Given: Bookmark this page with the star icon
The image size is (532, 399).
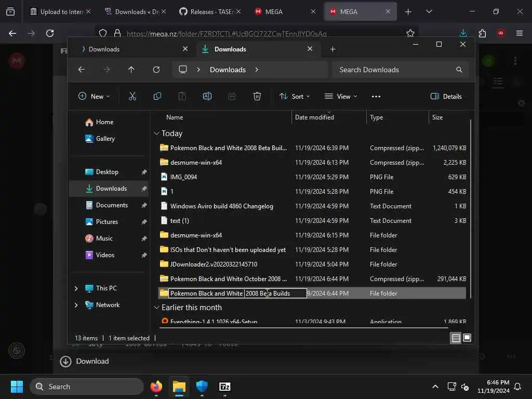Looking at the screenshot, I should pos(410,33).
